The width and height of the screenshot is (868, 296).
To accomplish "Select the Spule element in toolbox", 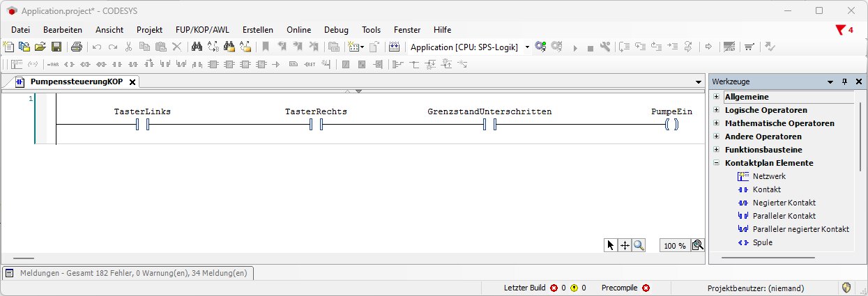I will pyautogui.click(x=762, y=242).
